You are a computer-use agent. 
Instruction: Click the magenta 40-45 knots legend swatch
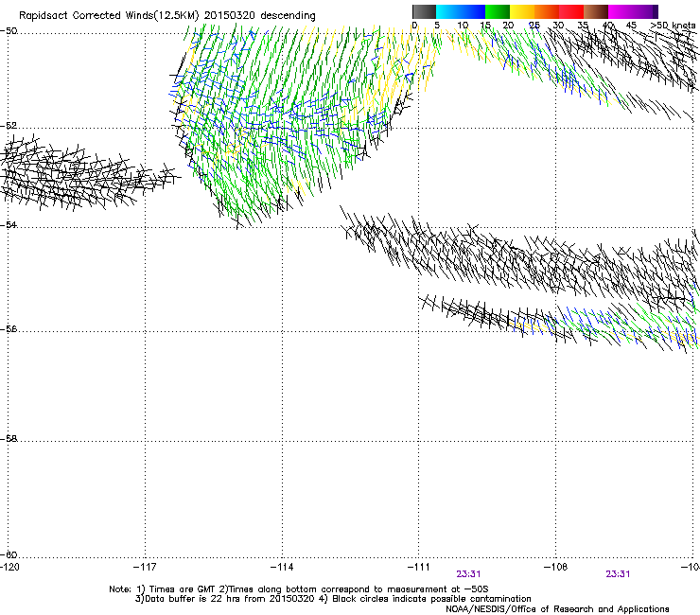pyautogui.click(x=621, y=11)
